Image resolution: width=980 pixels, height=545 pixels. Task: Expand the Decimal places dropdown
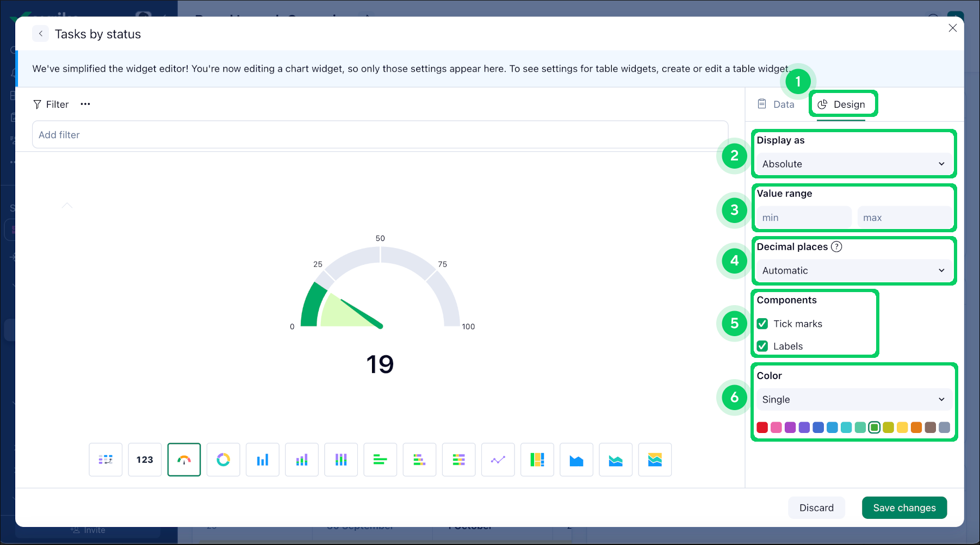pos(853,270)
